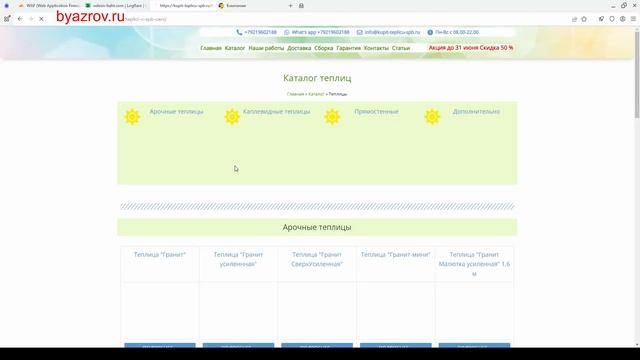Click the info email address link
Image resolution: width=640 pixels, height=360 pixels.
(x=392, y=32)
